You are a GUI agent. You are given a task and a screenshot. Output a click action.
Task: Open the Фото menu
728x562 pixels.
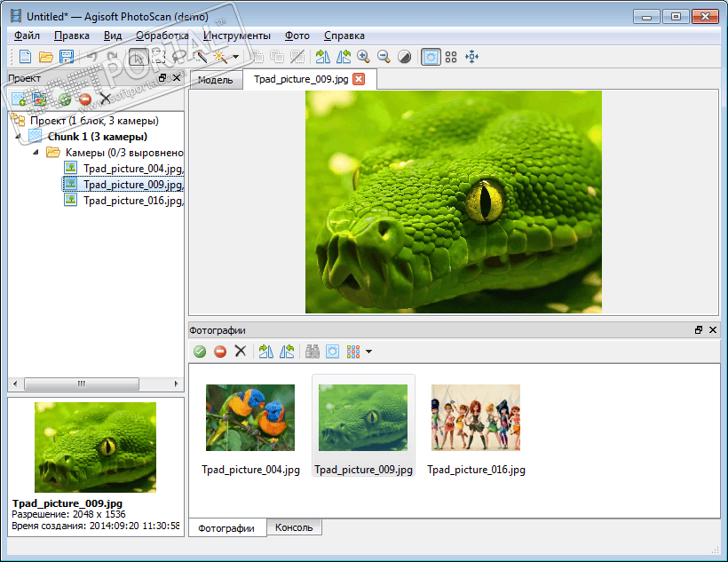click(297, 36)
